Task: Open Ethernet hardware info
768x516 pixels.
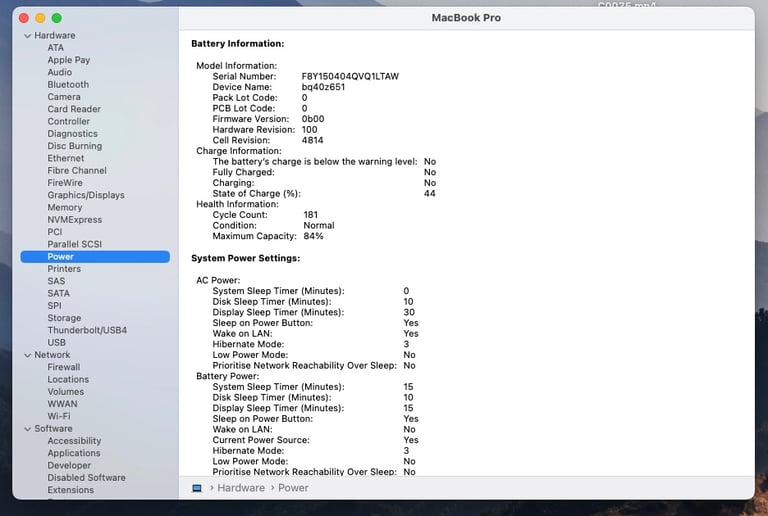Action: (66, 158)
